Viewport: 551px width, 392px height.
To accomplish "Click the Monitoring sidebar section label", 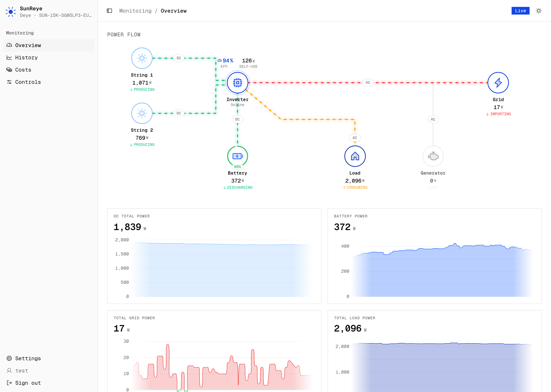I will (x=20, y=33).
